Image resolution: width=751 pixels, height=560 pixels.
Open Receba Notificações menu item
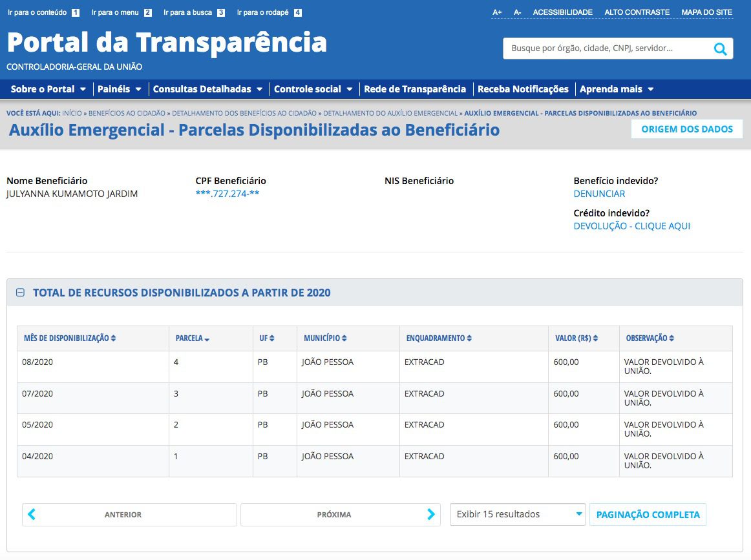click(x=522, y=89)
